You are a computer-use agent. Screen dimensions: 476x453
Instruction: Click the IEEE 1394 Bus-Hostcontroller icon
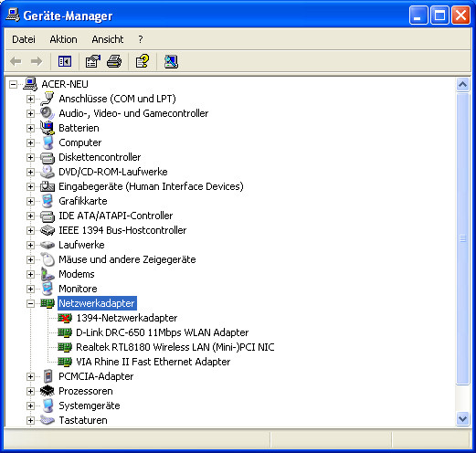[48, 230]
